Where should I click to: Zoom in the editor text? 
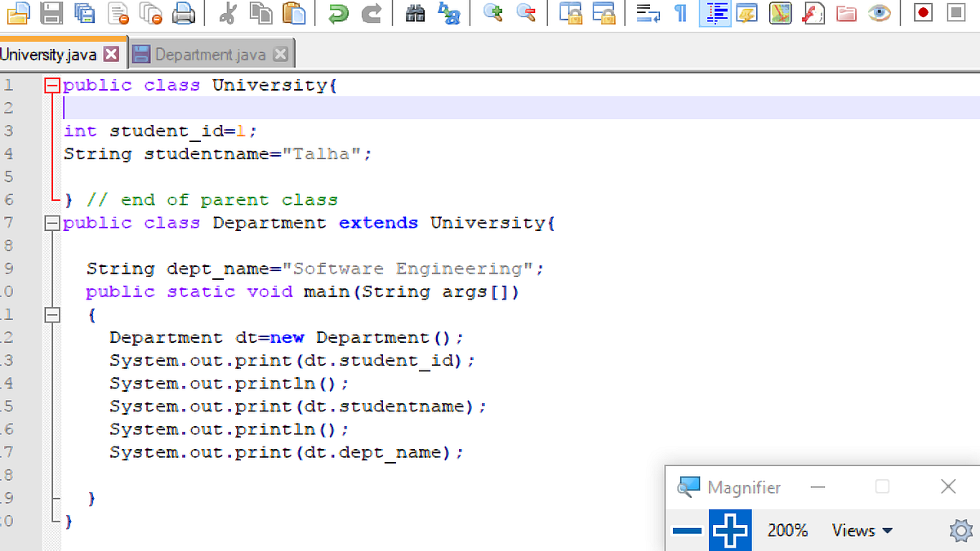492,12
